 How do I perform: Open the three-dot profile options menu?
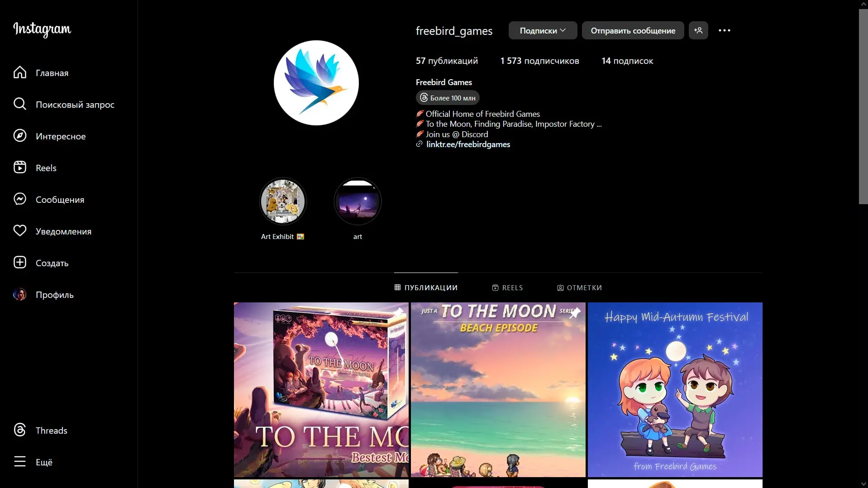point(724,30)
